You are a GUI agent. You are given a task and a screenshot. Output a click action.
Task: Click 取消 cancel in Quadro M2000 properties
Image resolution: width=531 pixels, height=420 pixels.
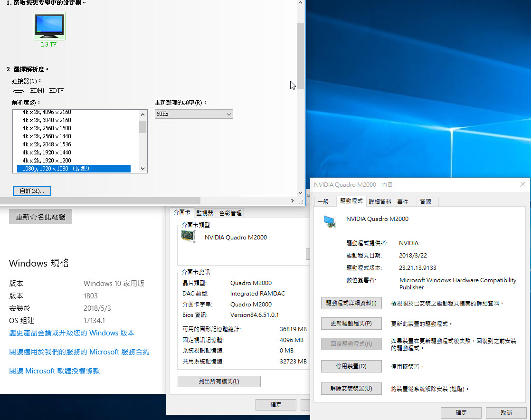[506, 412]
